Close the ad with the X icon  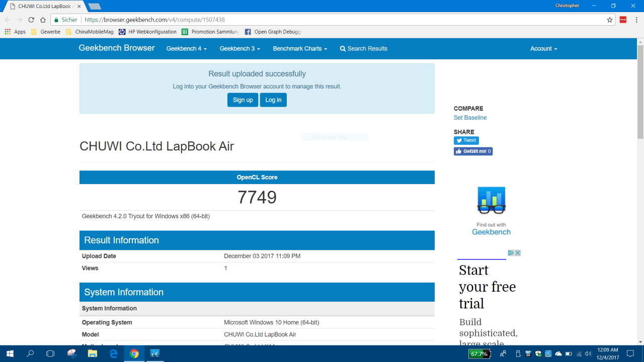517,253
